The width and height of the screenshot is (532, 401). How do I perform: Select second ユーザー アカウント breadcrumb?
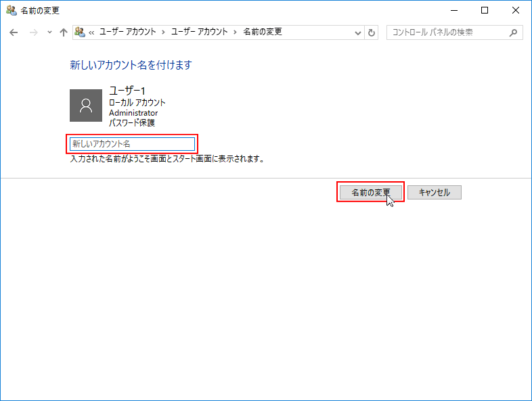(x=199, y=32)
